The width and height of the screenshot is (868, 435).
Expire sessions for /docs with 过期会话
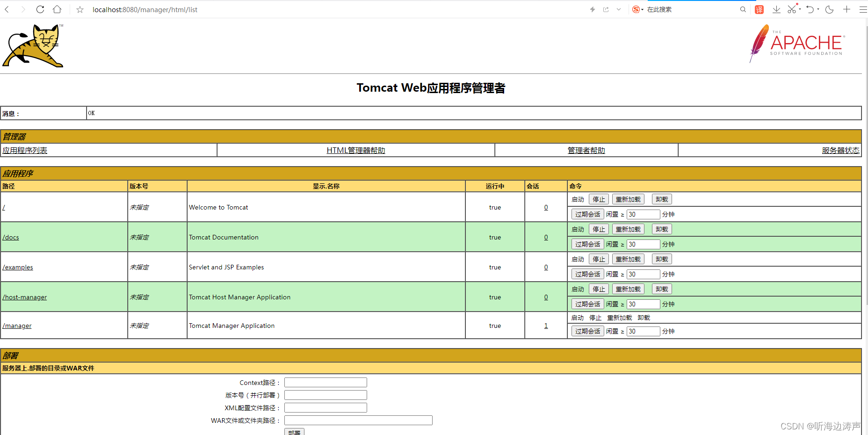[x=588, y=244]
